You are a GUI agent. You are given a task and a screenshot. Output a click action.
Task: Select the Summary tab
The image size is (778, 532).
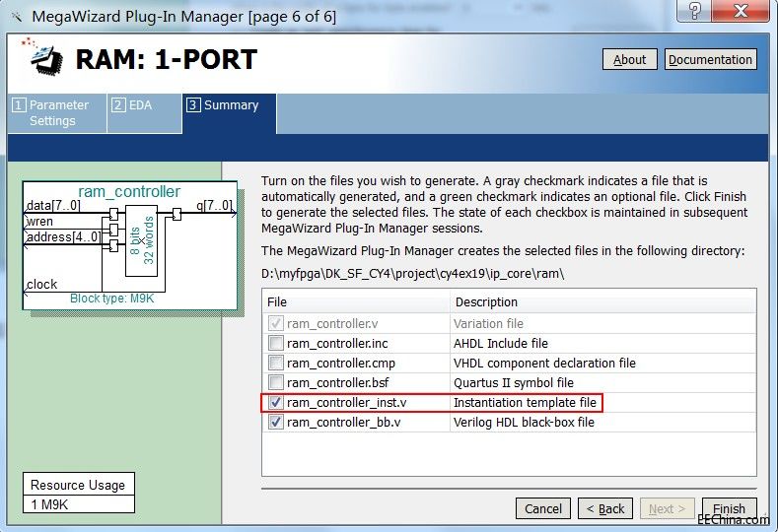point(229,114)
